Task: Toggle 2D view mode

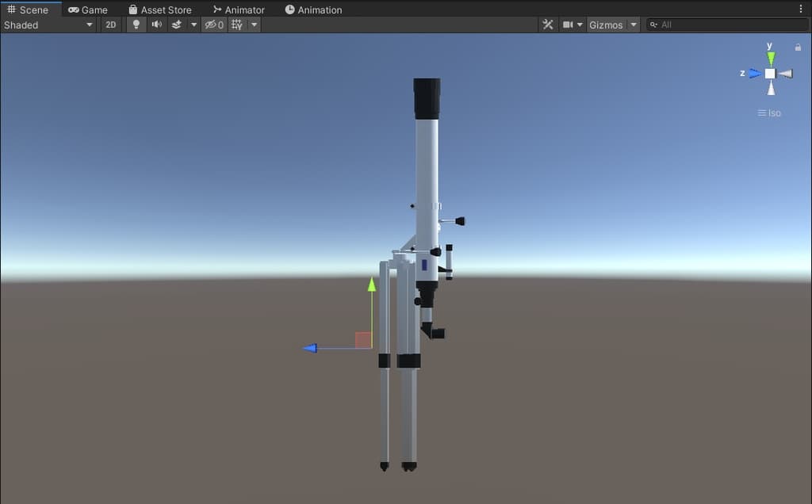Action: coord(111,25)
